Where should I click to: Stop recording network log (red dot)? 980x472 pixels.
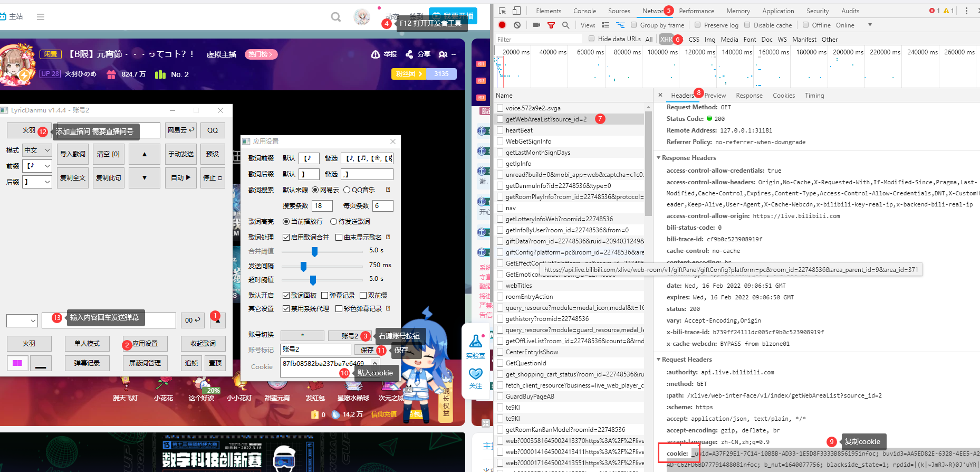[502, 25]
